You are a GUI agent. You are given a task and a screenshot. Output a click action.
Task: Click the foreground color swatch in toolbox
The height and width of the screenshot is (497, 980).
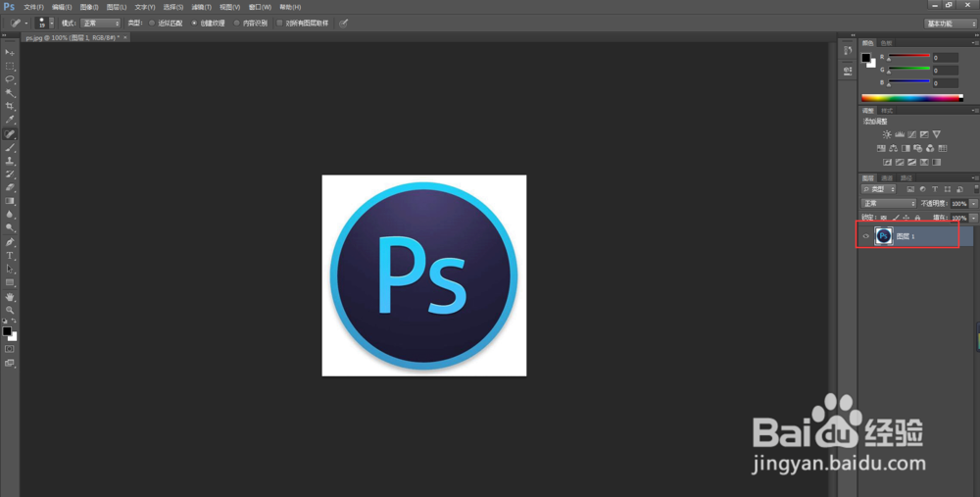pyautogui.click(x=7, y=331)
